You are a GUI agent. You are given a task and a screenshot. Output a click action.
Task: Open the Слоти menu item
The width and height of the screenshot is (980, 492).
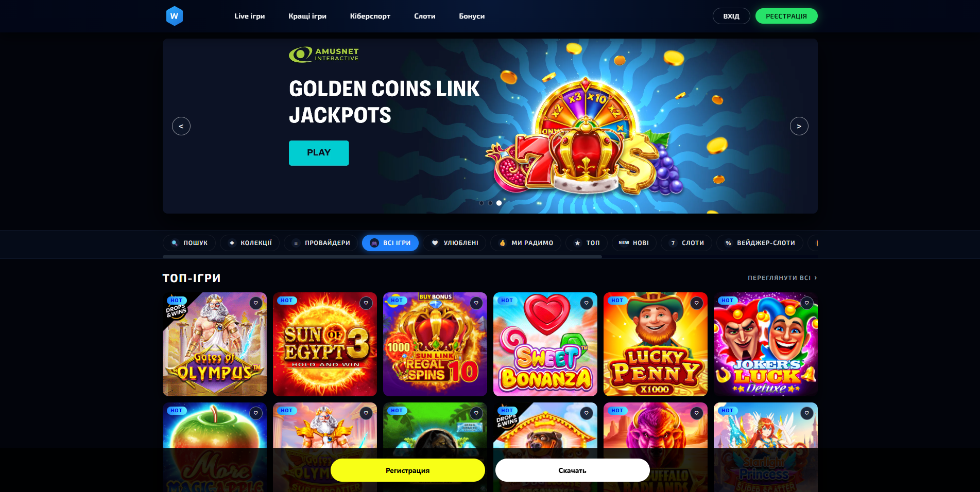point(424,16)
